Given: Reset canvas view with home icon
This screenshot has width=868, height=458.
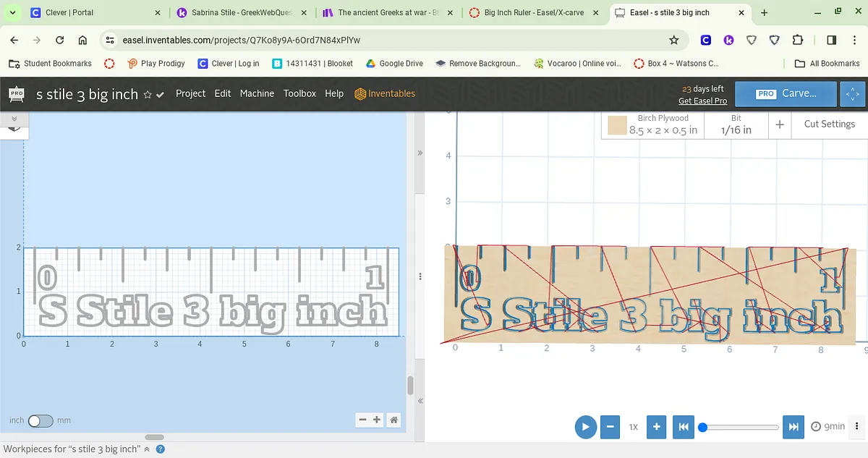Looking at the screenshot, I should coord(393,420).
